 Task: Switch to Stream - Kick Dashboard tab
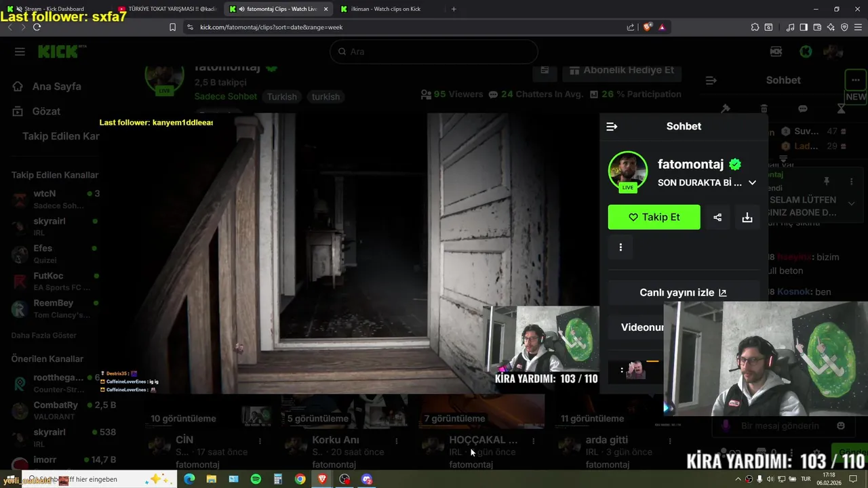pos(58,9)
